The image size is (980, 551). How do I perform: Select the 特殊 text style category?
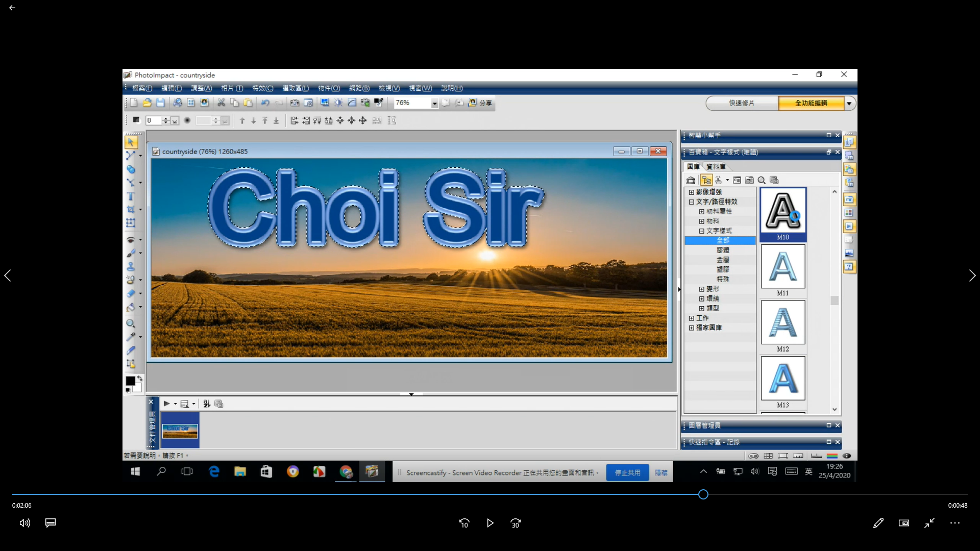(723, 280)
